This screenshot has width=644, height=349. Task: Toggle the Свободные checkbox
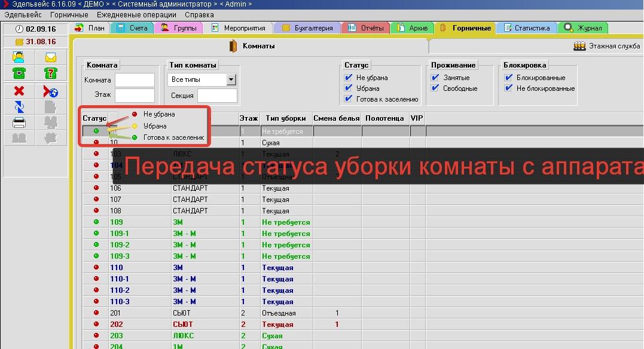435,88
